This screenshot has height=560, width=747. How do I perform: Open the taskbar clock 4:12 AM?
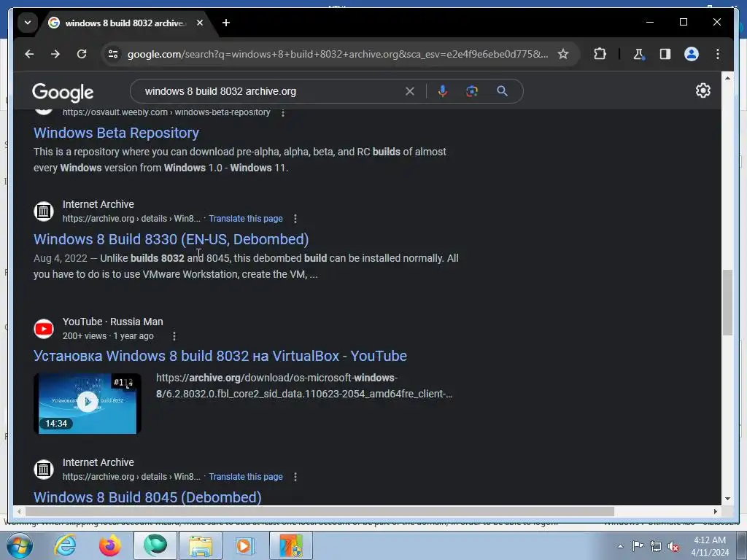710,546
